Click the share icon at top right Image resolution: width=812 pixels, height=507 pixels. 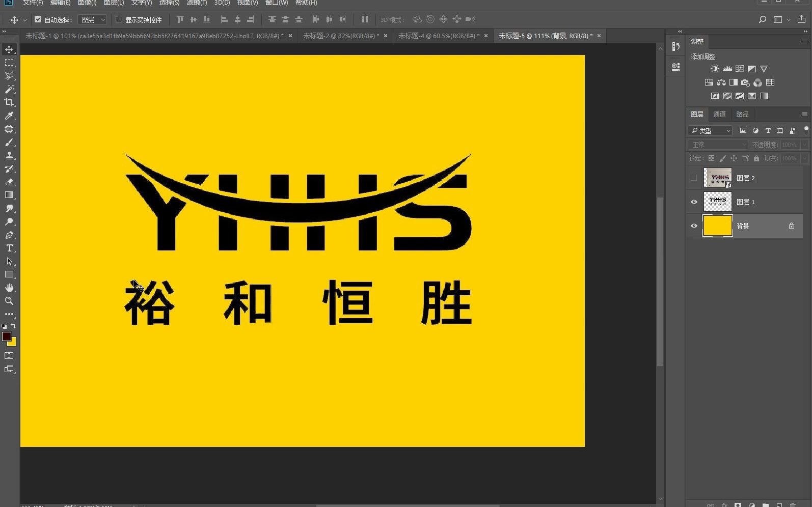(x=801, y=19)
